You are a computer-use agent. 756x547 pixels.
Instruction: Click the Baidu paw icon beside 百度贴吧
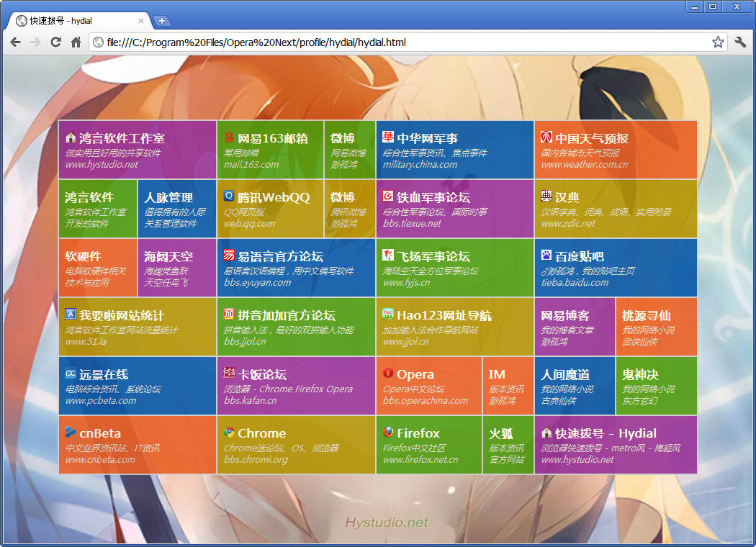pyautogui.click(x=546, y=255)
